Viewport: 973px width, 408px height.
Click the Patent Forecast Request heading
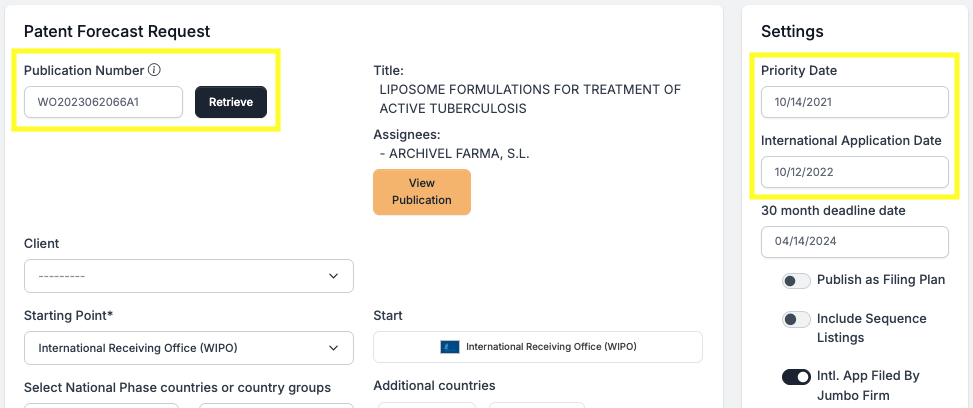[x=116, y=32]
